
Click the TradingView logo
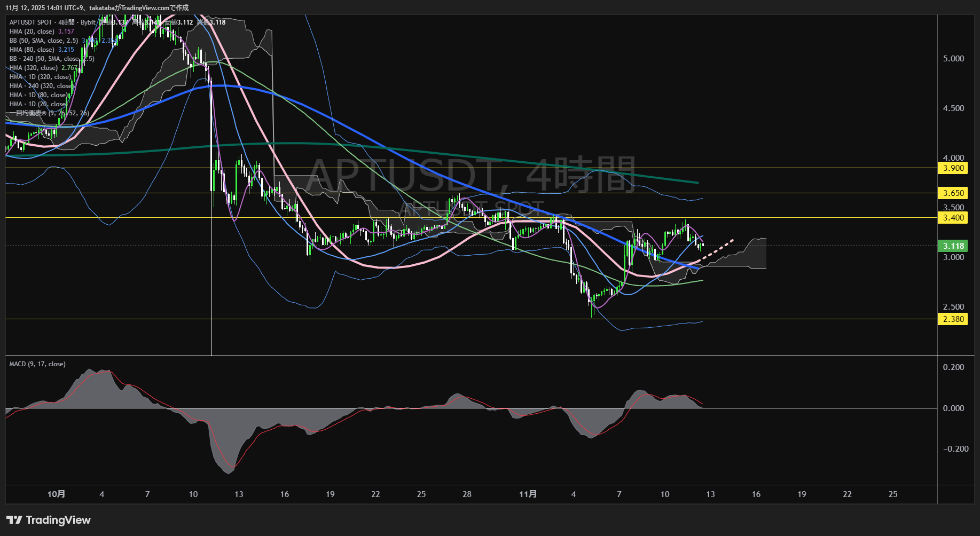coord(49,520)
